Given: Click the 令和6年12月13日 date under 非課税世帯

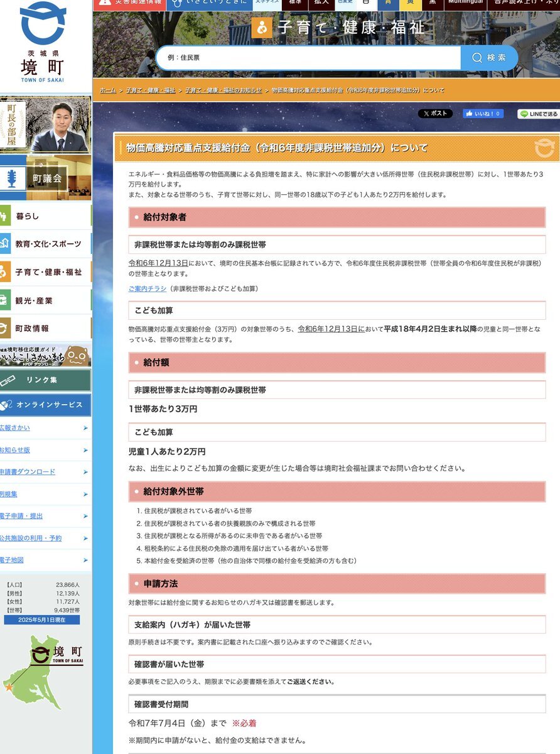Looking at the screenshot, I should 158,263.
